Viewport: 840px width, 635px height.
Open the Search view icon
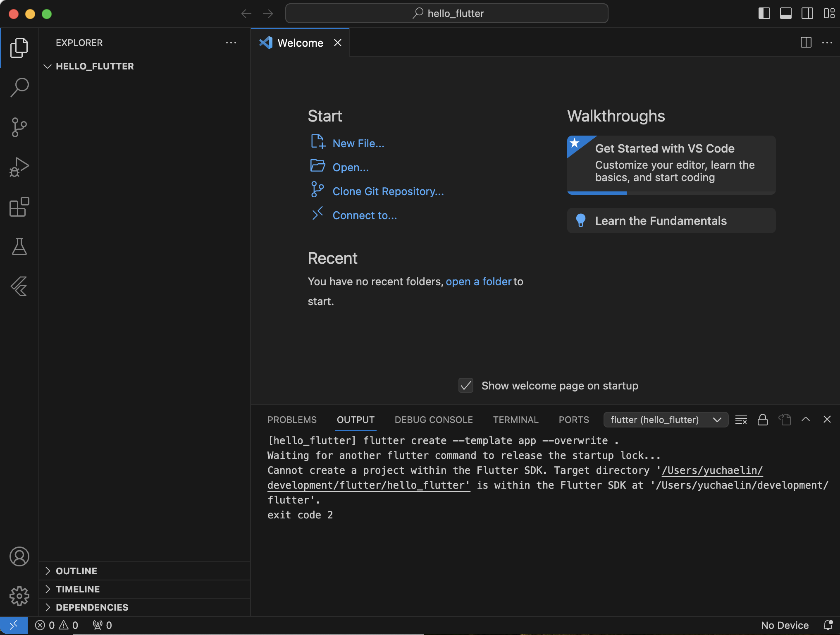[19, 87]
